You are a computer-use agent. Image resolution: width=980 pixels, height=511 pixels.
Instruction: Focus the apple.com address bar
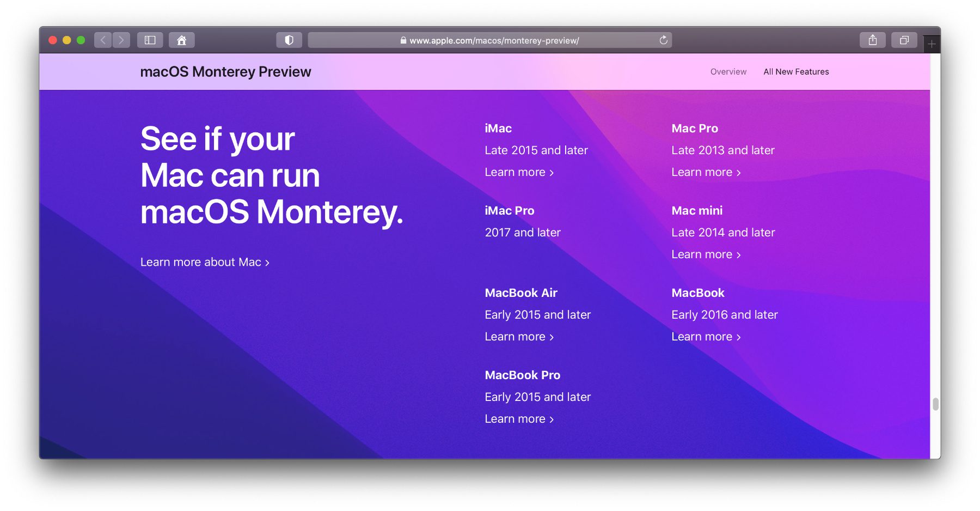489,40
